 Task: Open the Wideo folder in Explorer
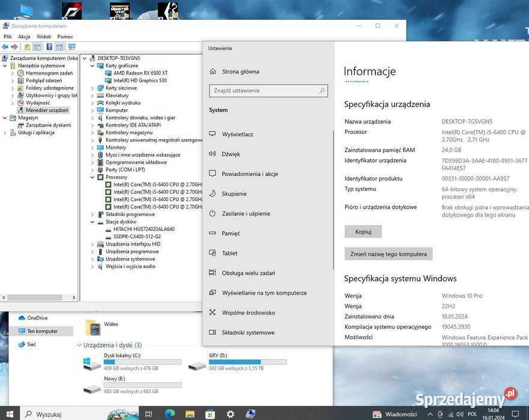point(102,328)
